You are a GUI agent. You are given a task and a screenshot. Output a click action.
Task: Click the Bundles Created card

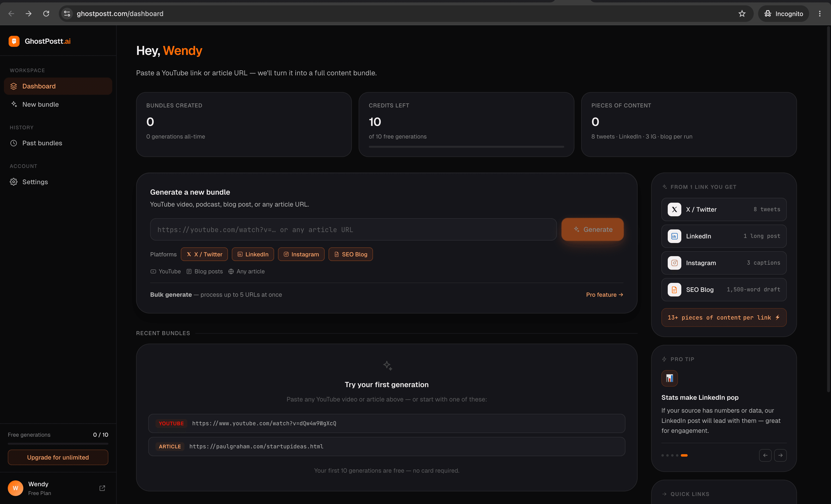point(243,124)
